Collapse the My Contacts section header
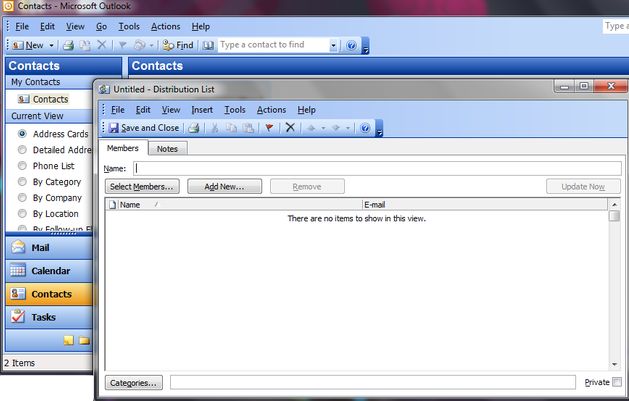This screenshot has height=401, width=629. pyautogui.click(x=49, y=82)
